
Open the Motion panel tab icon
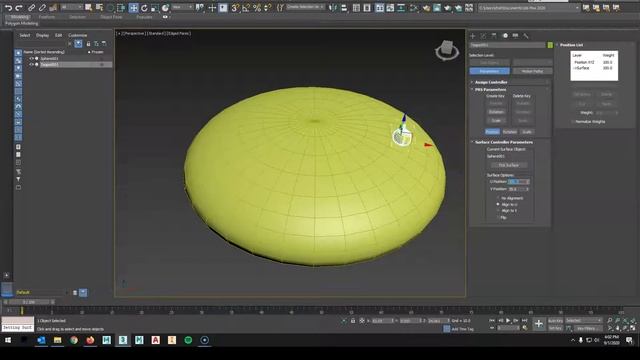pos(505,36)
